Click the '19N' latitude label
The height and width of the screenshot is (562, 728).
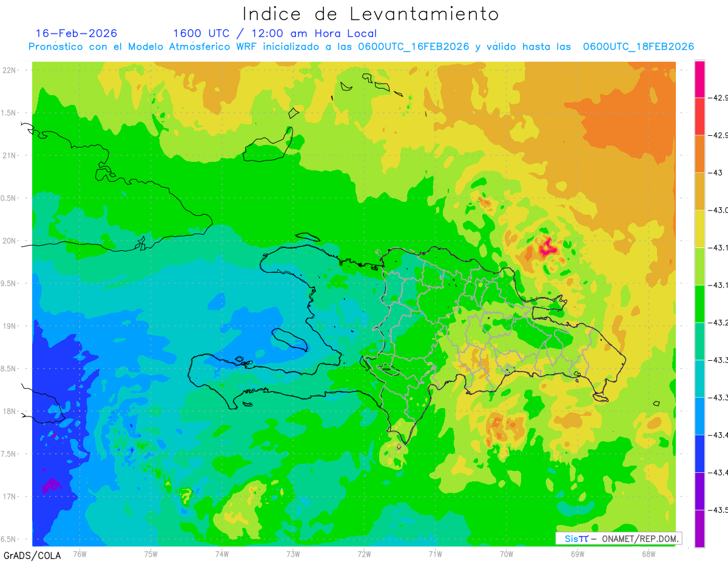tap(10, 326)
